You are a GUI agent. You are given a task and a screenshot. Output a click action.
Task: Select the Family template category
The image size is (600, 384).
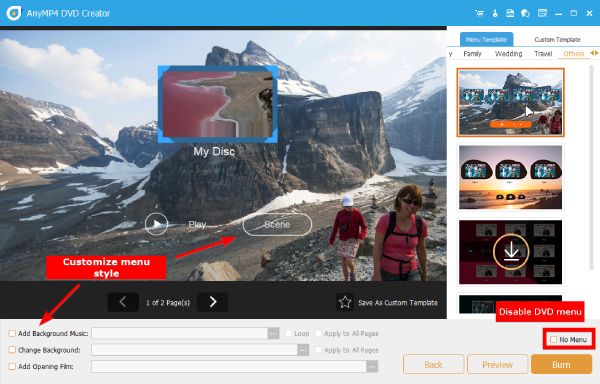click(x=472, y=54)
